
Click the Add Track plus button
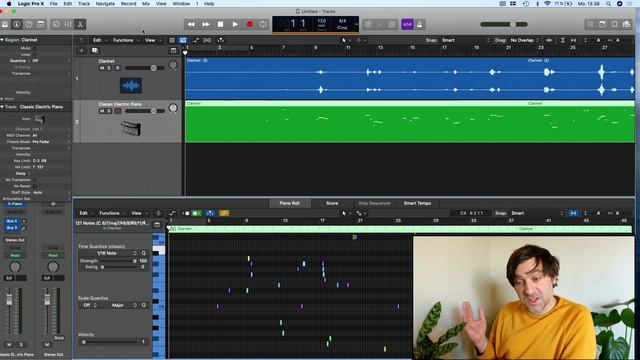click(x=81, y=51)
